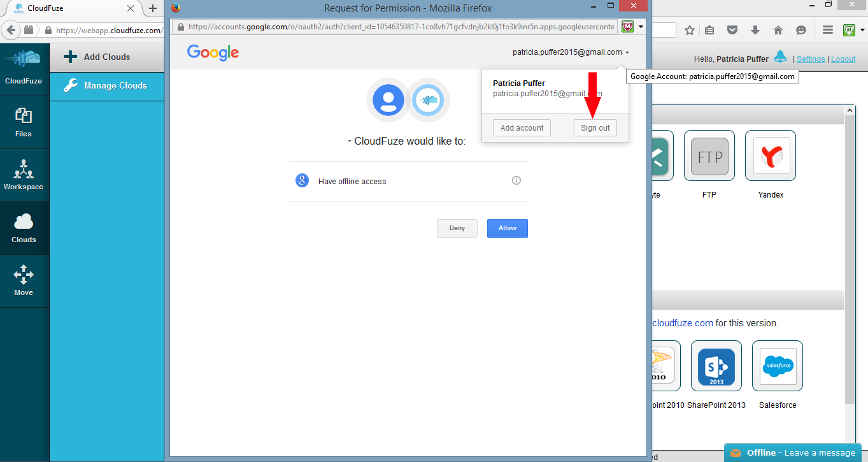The height and width of the screenshot is (462, 868).
Task: Select the FTP cloud tile
Action: [x=709, y=155]
